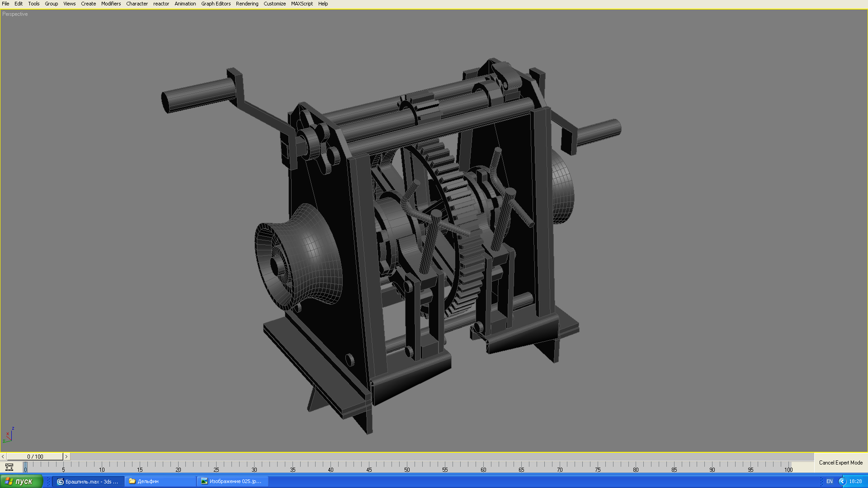Open the File menu
Viewport: 868px width, 488px height.
pos(5,4)
